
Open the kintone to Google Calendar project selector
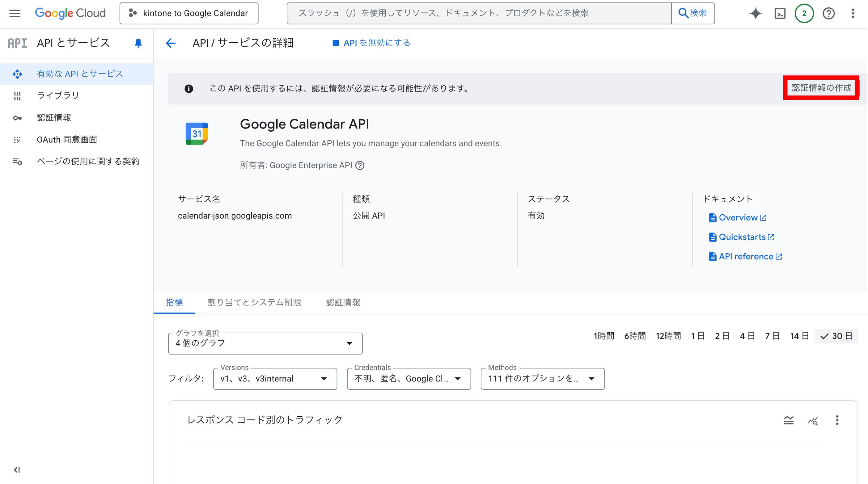[x=189, y=14]
